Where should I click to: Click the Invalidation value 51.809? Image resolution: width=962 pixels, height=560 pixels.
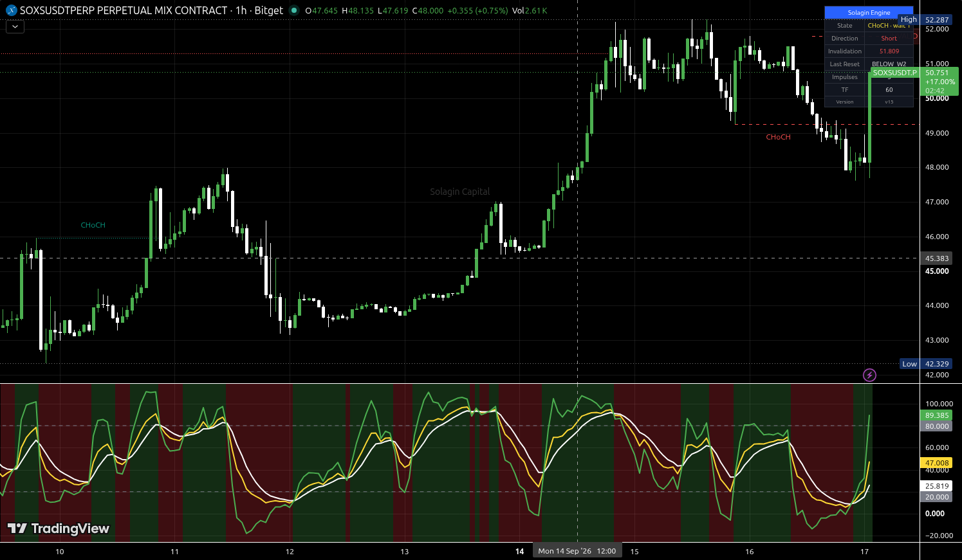889,51
